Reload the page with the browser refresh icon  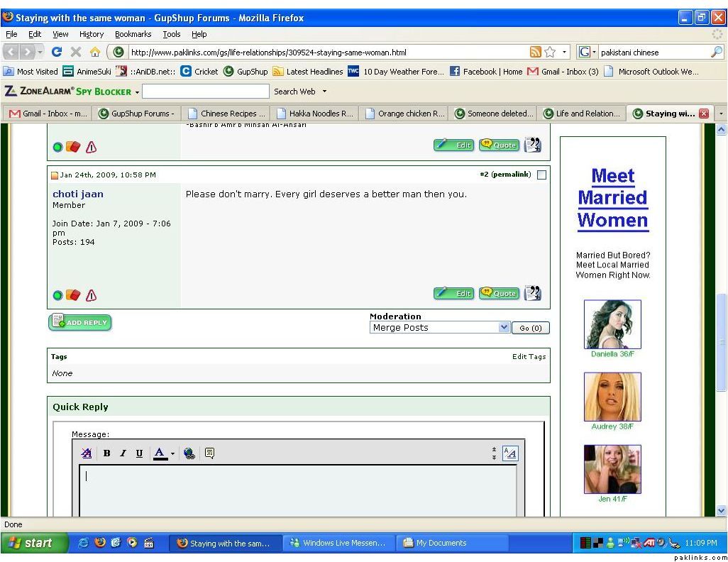[57, 52]
